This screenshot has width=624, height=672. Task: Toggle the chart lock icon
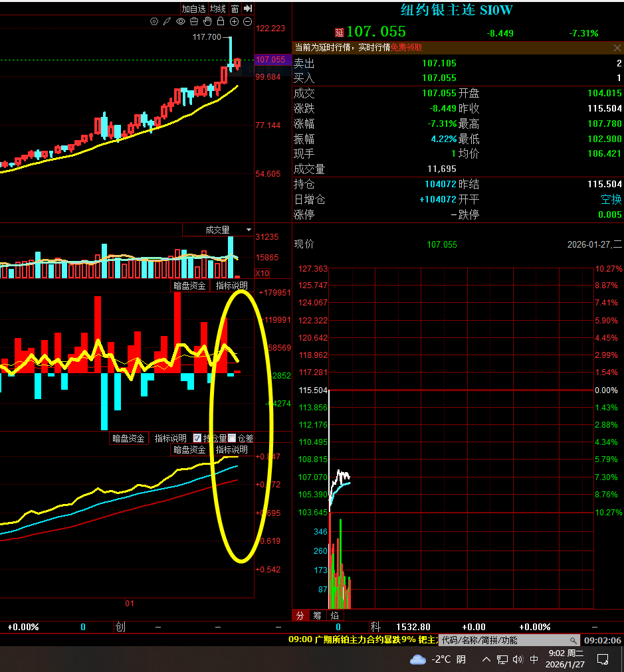(221, 21)
